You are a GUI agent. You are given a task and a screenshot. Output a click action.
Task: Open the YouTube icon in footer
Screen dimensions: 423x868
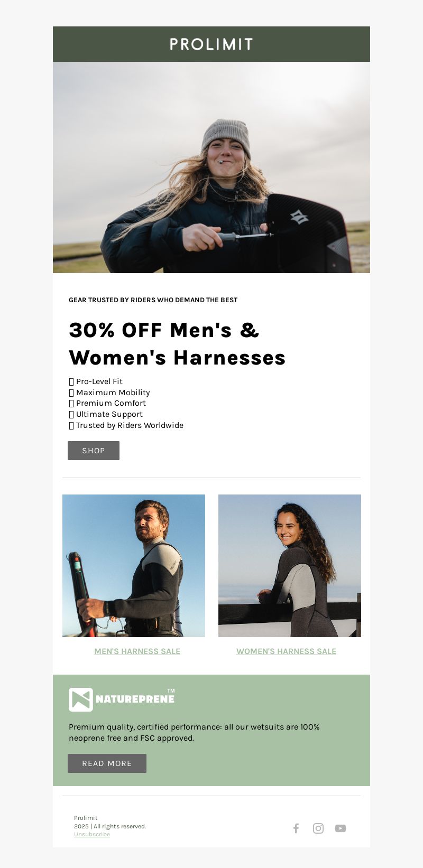[341, 828]
